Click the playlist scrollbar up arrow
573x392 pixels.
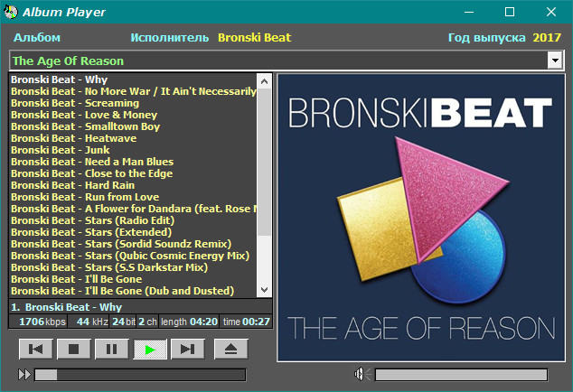[x=264, y=81]
